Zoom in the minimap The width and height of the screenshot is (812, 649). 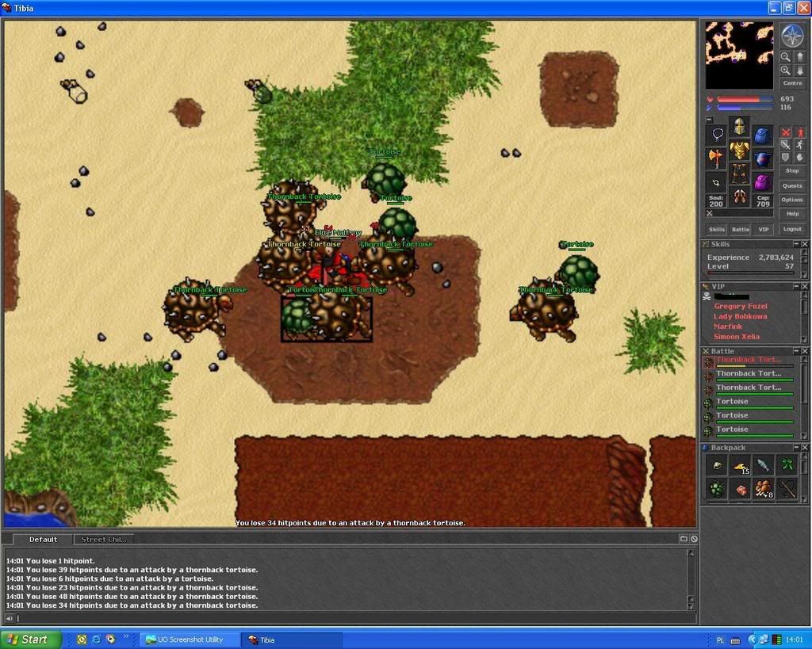[786, 71]
